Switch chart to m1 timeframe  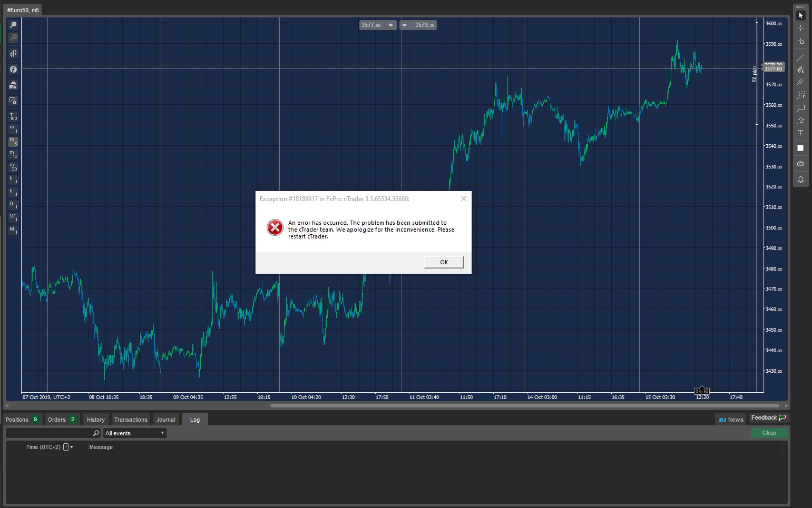click(x=13, y=129)
